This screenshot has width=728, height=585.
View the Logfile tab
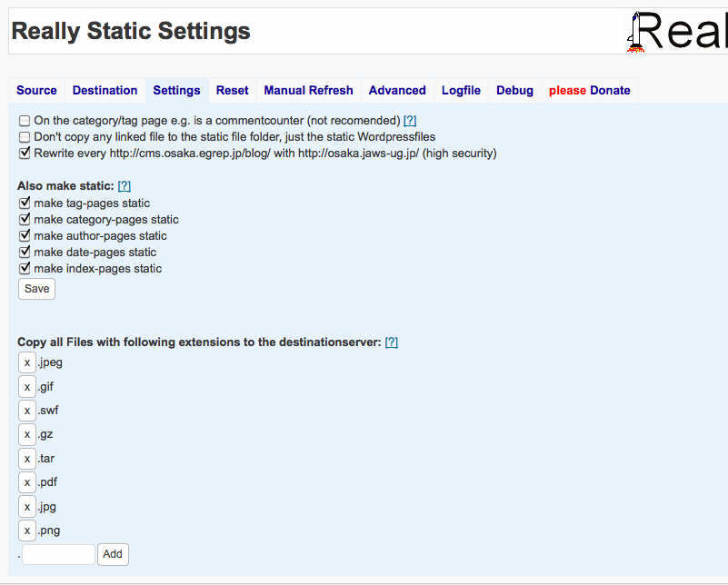[461, 90]
